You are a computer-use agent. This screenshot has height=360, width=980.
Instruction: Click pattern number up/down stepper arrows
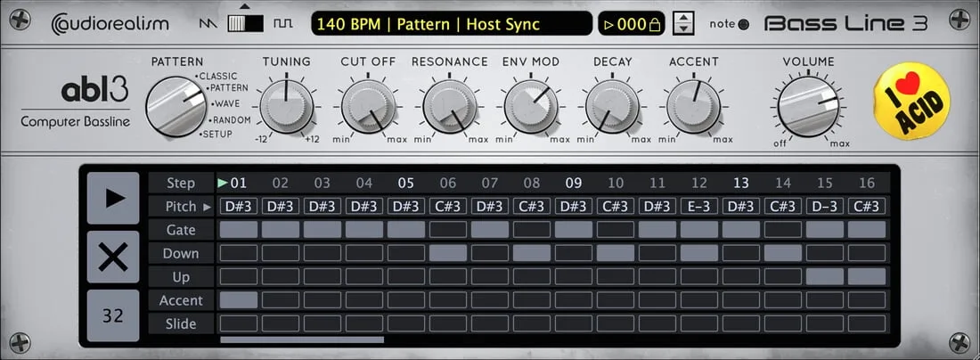[683, 24]
